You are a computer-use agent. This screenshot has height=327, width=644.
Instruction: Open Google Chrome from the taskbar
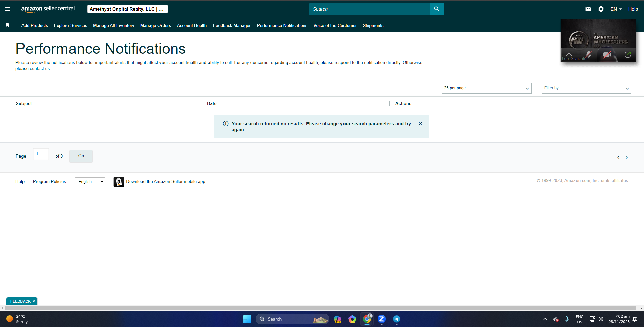pyautogui.click(x=367, y=319)
